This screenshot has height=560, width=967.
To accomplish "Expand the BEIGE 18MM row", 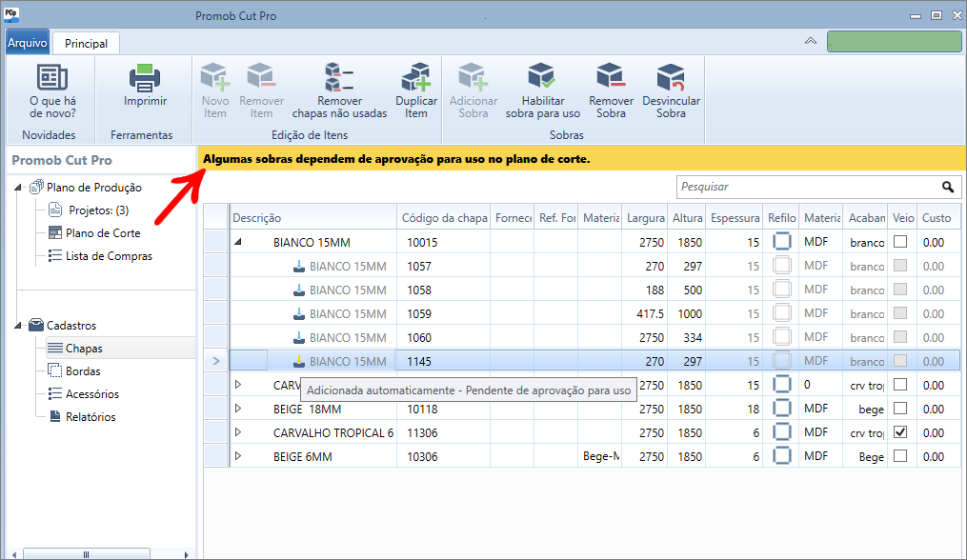I will click(x=238, y=409).
